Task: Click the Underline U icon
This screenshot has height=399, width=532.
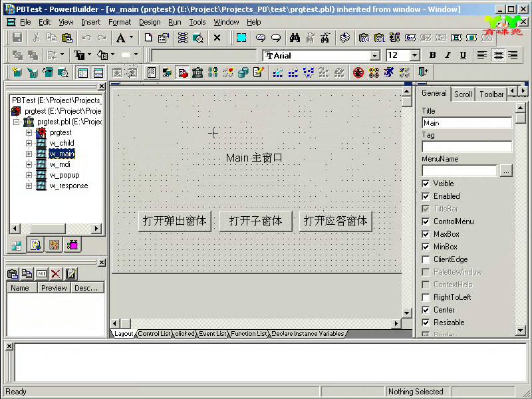Action: coord(463,55)
